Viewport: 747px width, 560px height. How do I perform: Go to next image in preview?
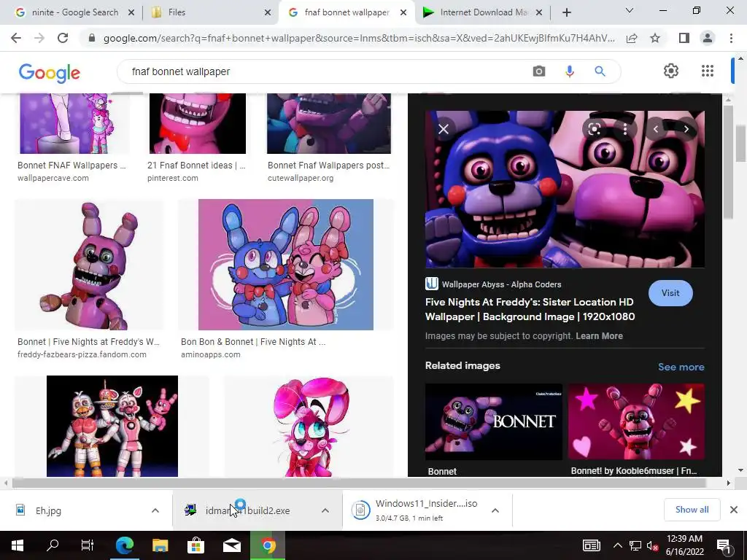[x=686, y=129]
